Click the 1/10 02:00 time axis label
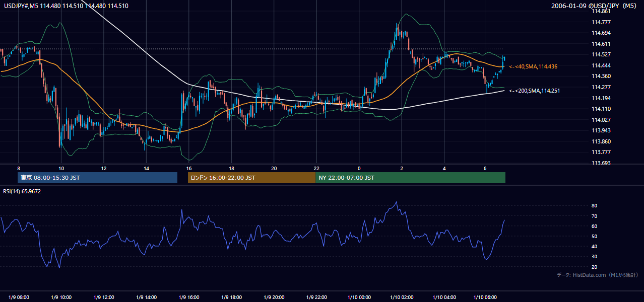Image resolution: width=644 pixels, height=302 pixels. click(x=402, y=297)
